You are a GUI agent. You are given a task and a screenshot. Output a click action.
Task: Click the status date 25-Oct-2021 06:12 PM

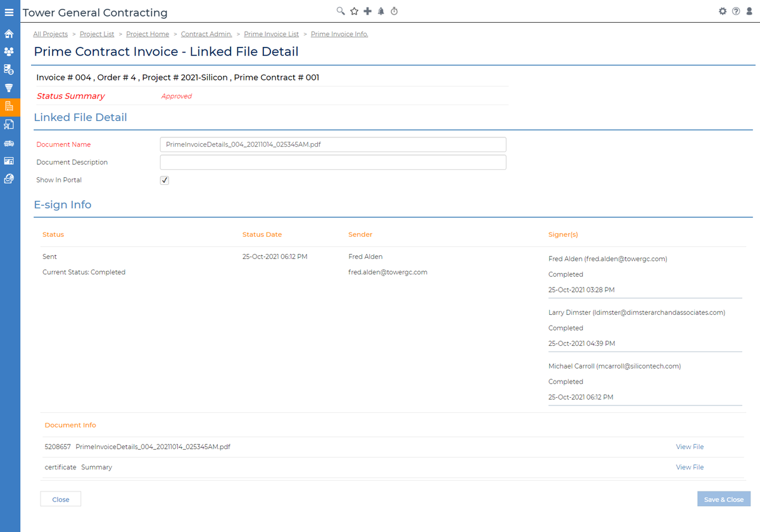click(x=275, y=257)
